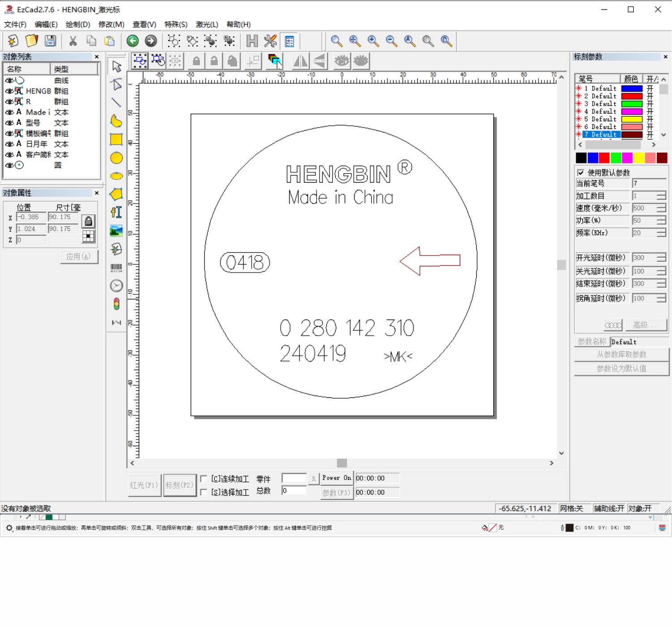Select the Barcode tool
Image resolution: width=672 pixels, height=627 pixels.
[x=116, y=268]
